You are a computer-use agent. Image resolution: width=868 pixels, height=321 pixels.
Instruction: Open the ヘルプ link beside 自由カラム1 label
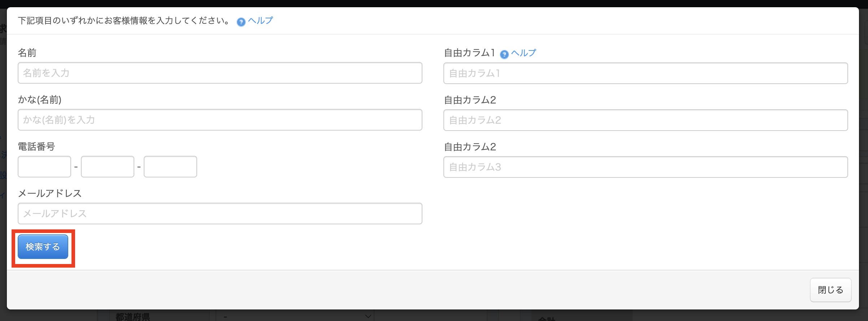[x=524, y=53]
